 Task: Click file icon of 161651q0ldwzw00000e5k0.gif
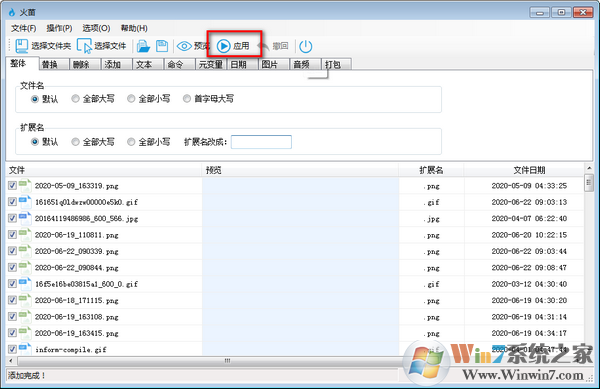(25, 202)
